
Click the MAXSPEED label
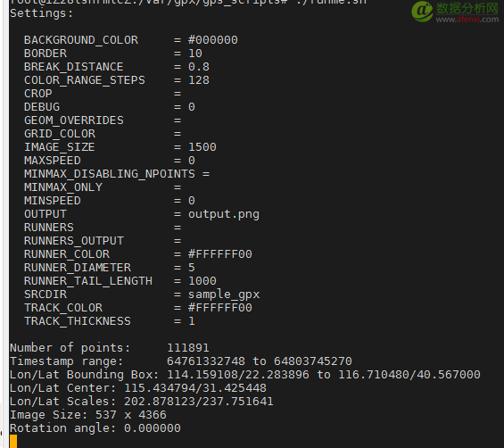pyautogui.click(x=53, y=161)
